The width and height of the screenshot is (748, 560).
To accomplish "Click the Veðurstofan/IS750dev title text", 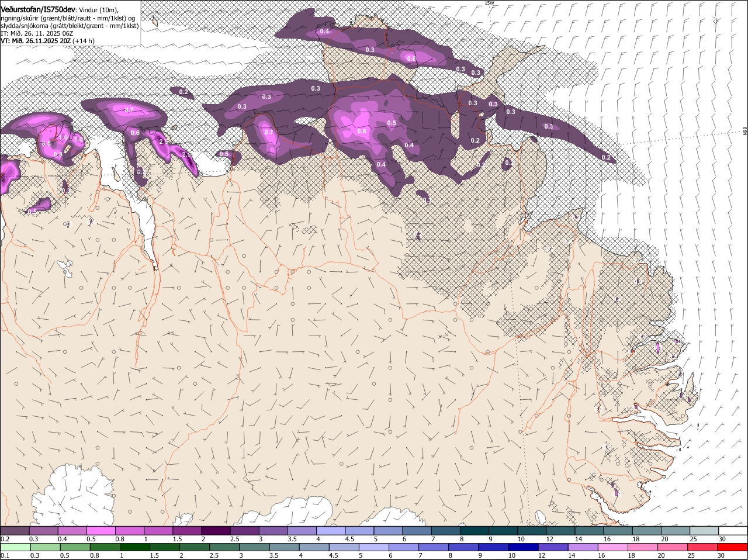I will pos(38,9).
